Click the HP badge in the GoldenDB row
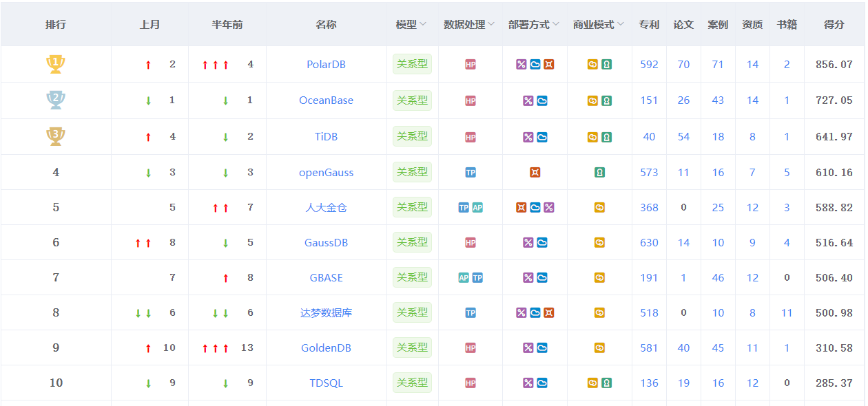Image resolution: width=868 pixels, height=406 pixels. coord(471,348)
